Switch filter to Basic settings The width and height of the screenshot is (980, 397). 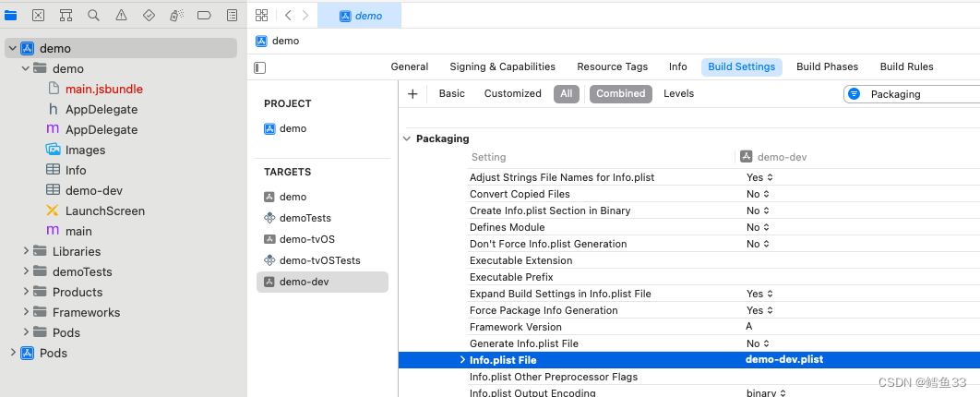451,93
